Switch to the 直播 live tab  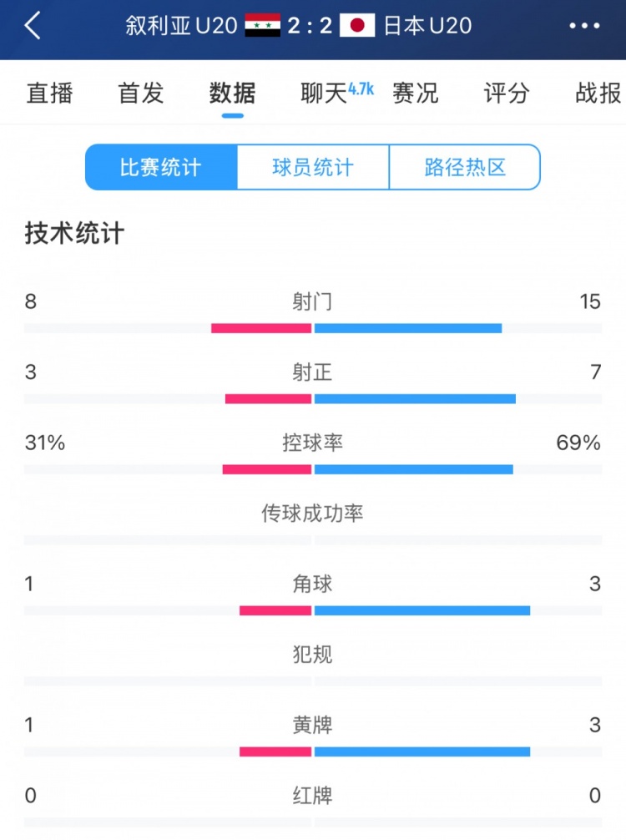[50, 93]
